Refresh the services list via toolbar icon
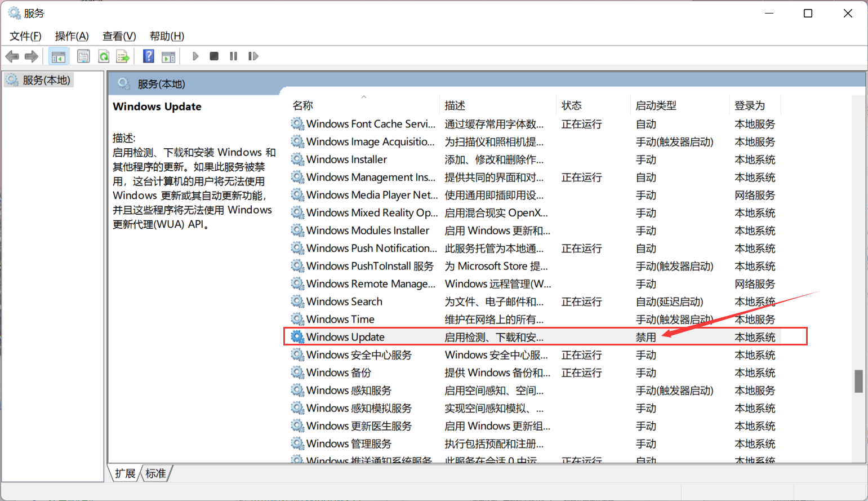Screen dimensions: 868x501 (x=104, y=56)
